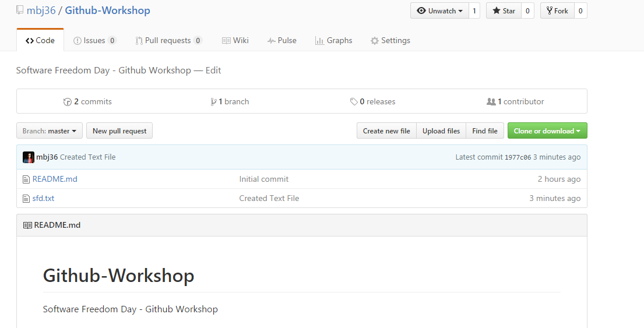Select the Code tab
This screenshot has height=328, width=644.
tap(40, 40)
